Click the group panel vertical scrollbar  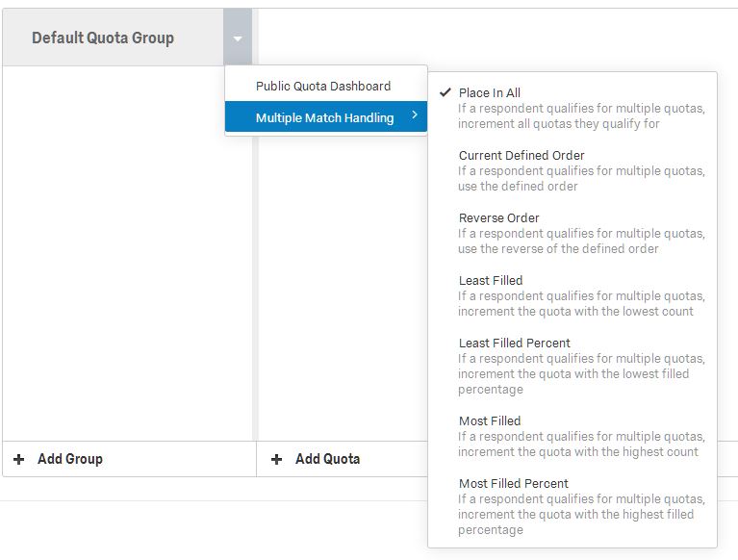pyautogui.click(x=255, y=250)
